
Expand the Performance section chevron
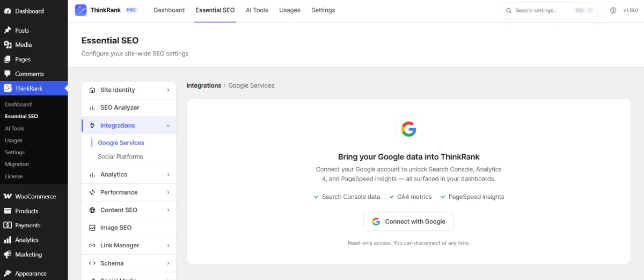pos(168,192)
